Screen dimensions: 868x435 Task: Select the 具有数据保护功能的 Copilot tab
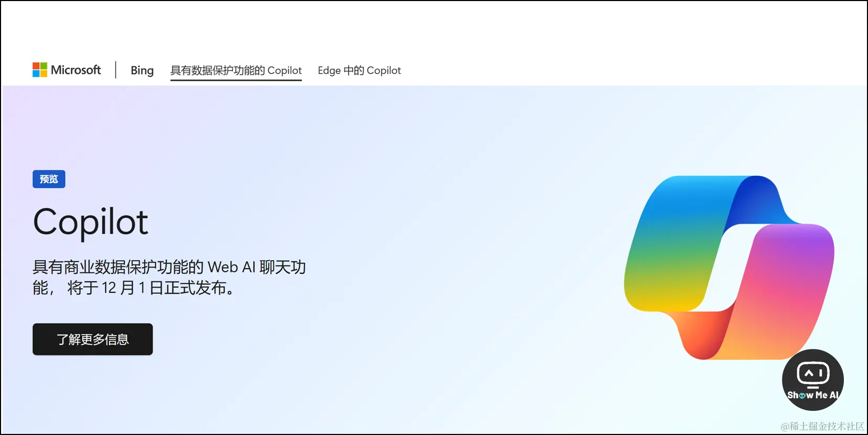point(236,70)
